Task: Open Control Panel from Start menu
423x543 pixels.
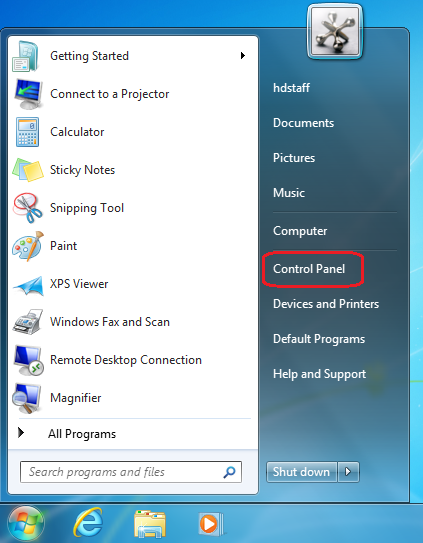Action: (309, 269)
